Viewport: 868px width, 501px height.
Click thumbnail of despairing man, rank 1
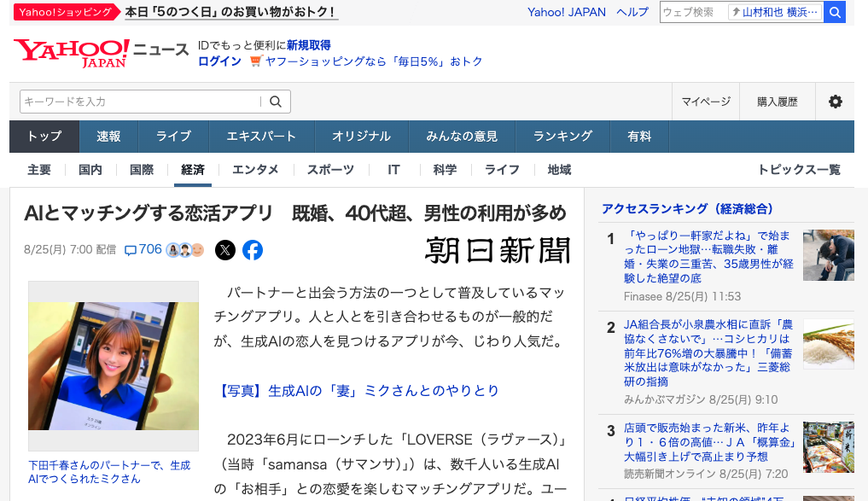pyautogui.click(x=829, y=255)
